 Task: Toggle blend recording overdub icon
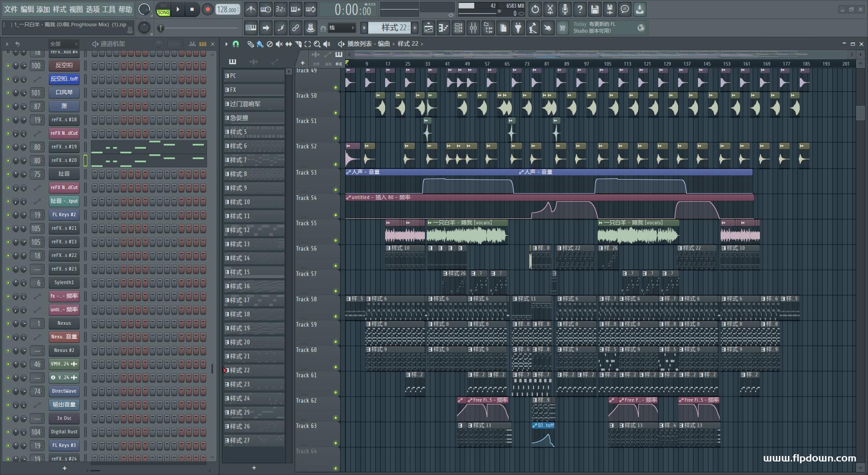pyautogui.click(x=295, y=9)
